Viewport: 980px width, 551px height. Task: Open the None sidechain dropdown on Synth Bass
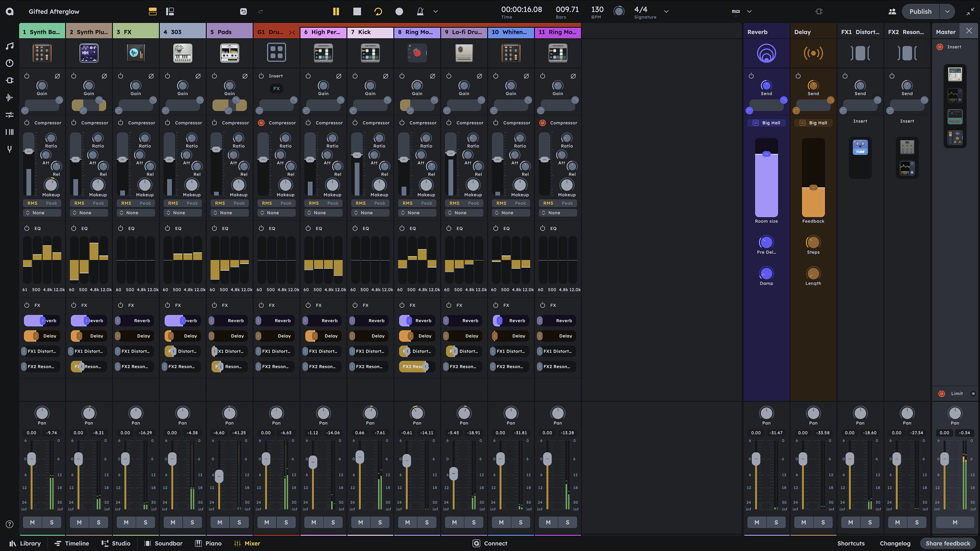42,213
